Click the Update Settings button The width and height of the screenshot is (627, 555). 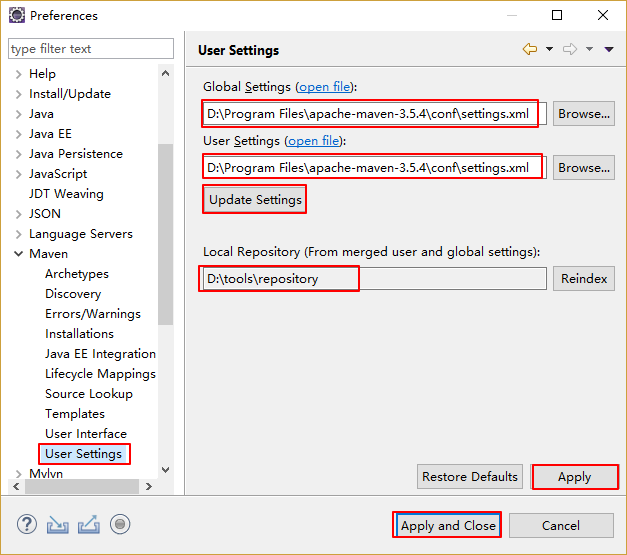tap(255, 200)
